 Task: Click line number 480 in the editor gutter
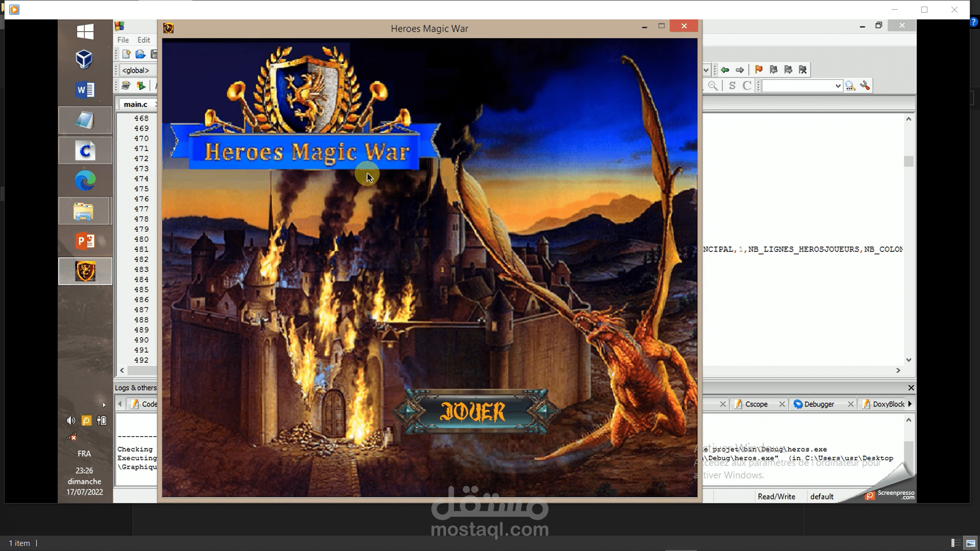(x=141, y=239)
